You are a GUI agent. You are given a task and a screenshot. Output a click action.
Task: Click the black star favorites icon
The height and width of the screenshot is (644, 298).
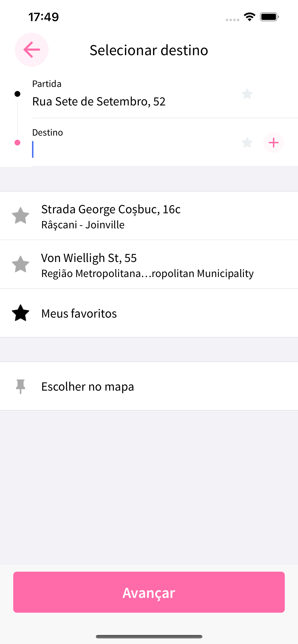pos(20,313)
